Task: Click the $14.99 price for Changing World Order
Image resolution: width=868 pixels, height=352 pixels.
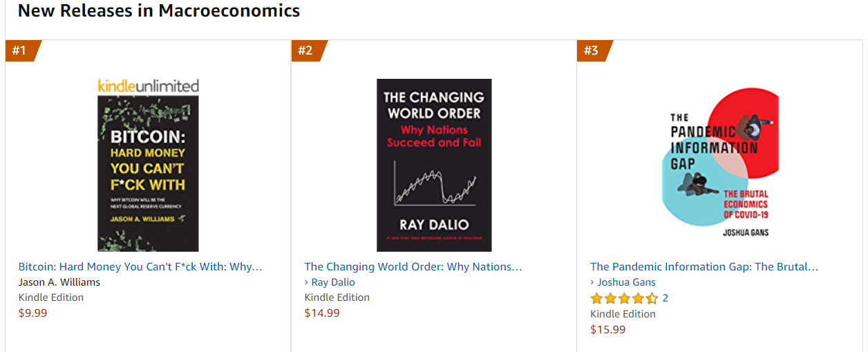Action: click(x=322, y=313)
